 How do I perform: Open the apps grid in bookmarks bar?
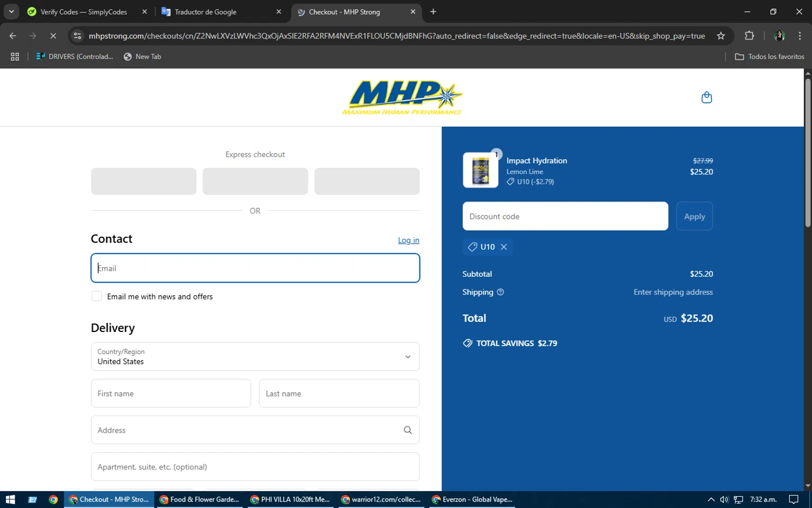click(15, 56)
